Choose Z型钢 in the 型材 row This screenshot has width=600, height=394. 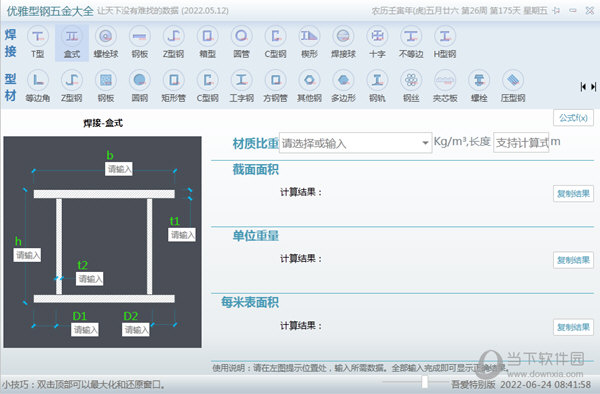(x=72, y=86)
